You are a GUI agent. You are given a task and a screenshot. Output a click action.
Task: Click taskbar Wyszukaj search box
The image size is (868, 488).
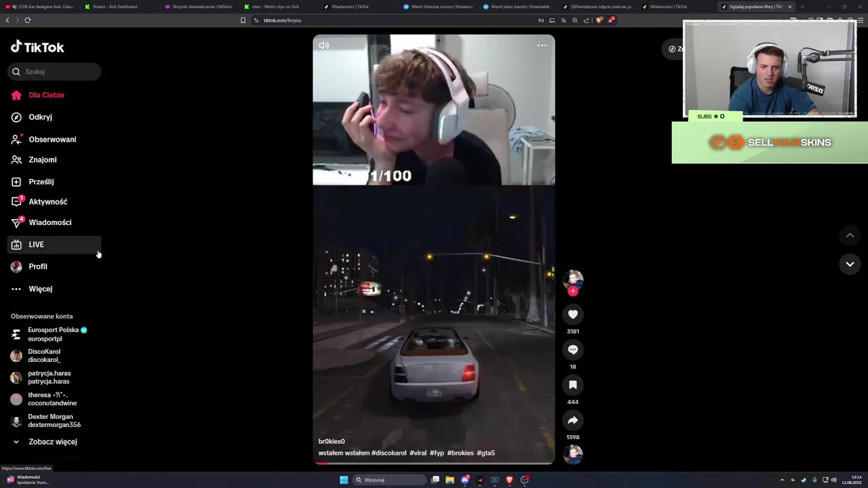click(390, 480)
